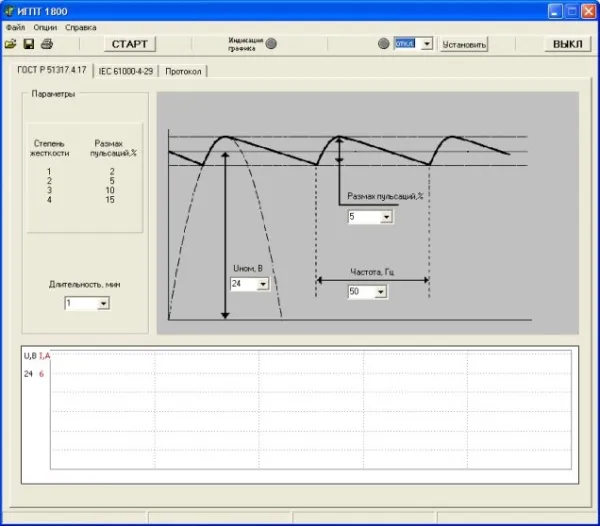600x526 pixels.
Task: Switch to the IEC 61000-4-29 tab
Action: [125, 71]
